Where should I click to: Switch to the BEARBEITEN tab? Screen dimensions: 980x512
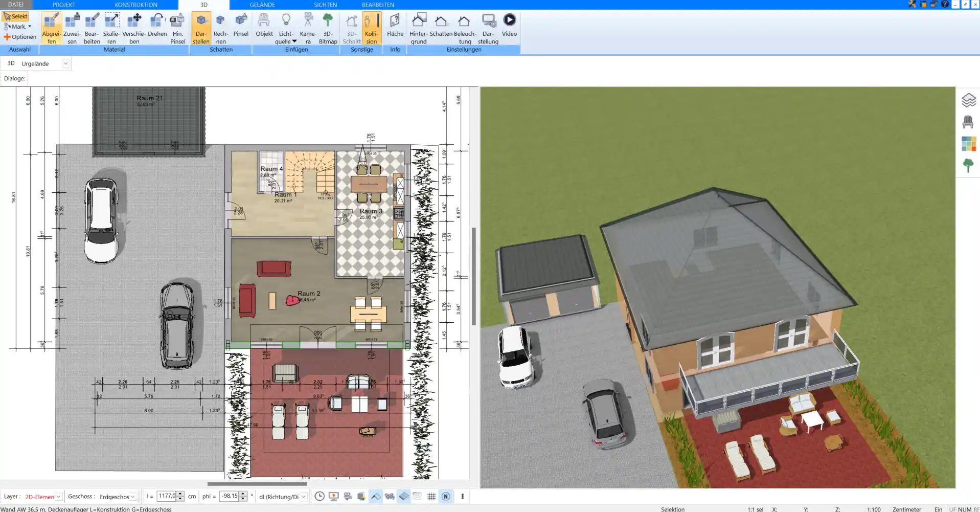coord(378,5)
